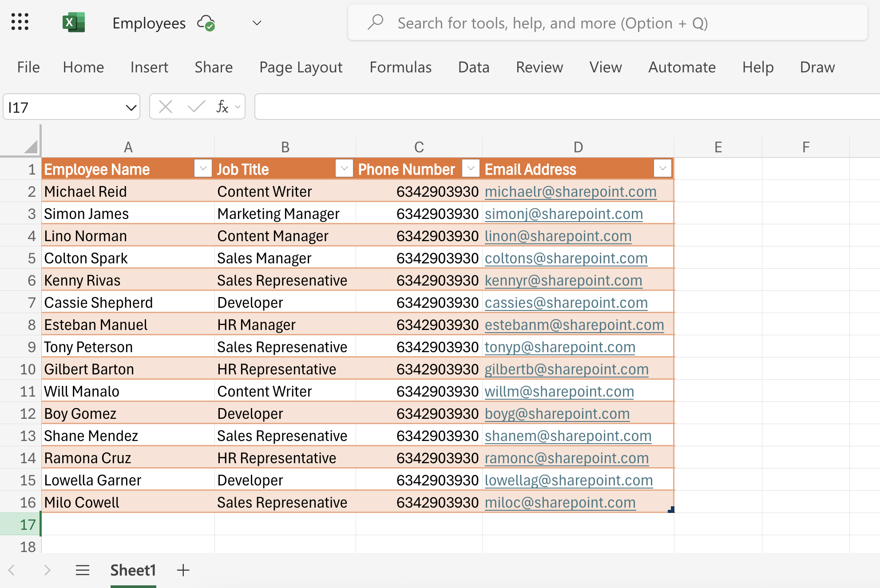Open the app launcher grid icon
The width and height of the screenshot is (880, 588).
(x=20, y=22)
